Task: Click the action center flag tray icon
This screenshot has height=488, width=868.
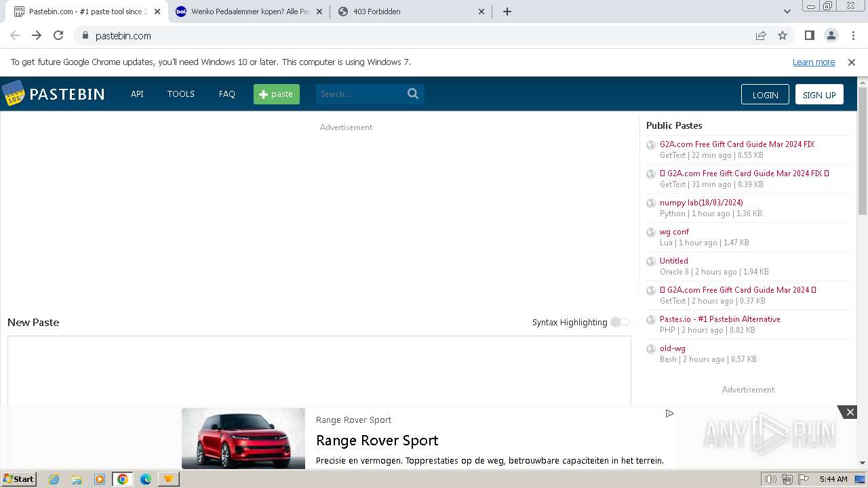Action: click(804, 479)
